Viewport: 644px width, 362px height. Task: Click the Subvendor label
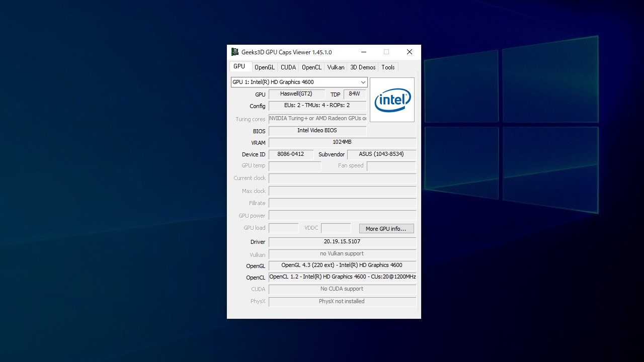[332, 154]
